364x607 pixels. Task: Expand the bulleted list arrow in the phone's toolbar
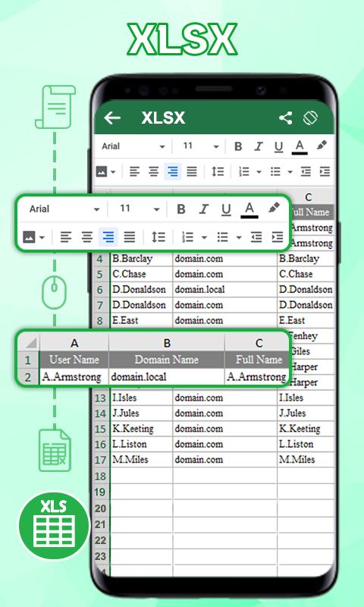coord(290,172)
